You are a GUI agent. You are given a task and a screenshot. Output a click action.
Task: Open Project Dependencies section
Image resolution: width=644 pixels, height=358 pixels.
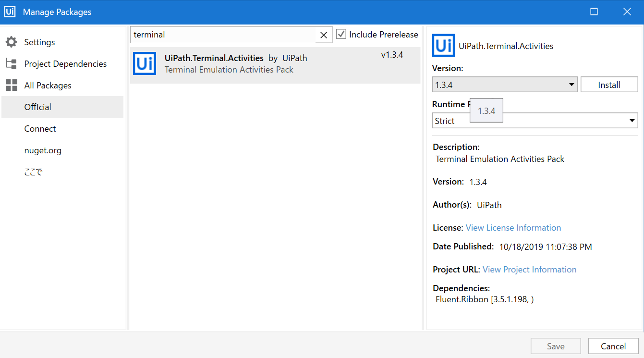(x=65, y=64)
